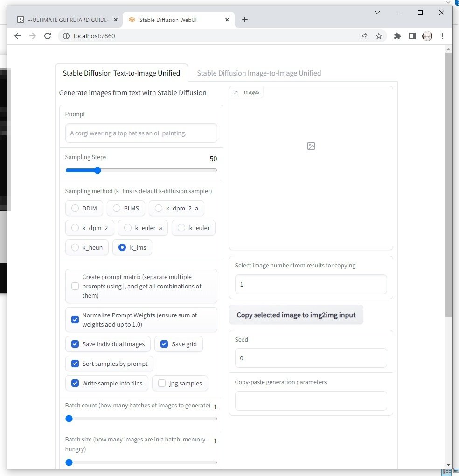Disable Write sample info files
Screen dimensions: 459x476
(75, 383)
